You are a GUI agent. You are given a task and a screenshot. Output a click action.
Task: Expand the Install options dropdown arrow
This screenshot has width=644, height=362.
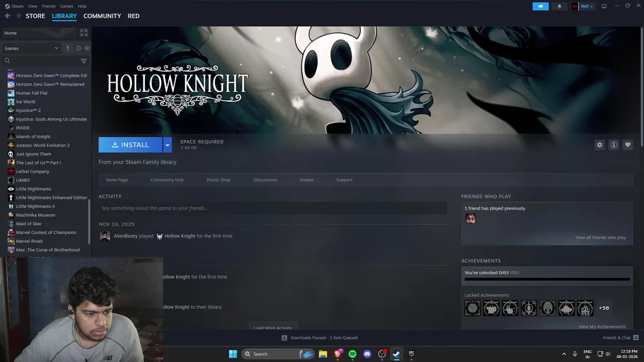click(x=168, y=145)
